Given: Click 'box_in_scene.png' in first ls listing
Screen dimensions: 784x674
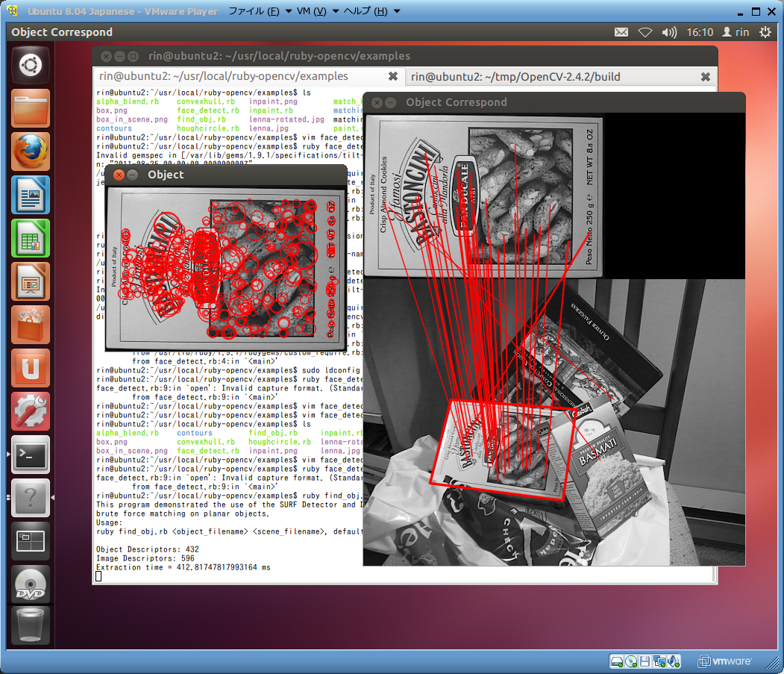Looking at the screenshot, I should (132, 119).
